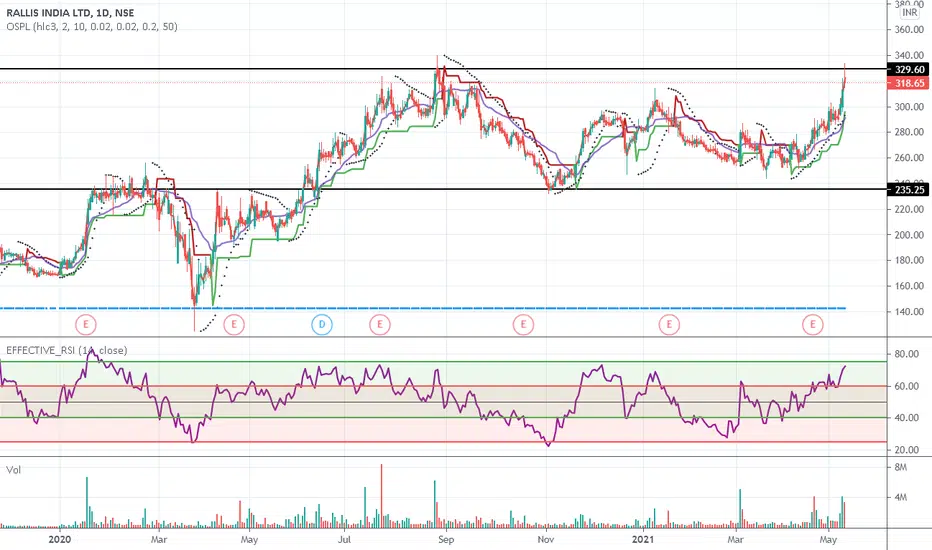
Task: Select the upper horizontal line at 329.60
Action: click(443, 69)
